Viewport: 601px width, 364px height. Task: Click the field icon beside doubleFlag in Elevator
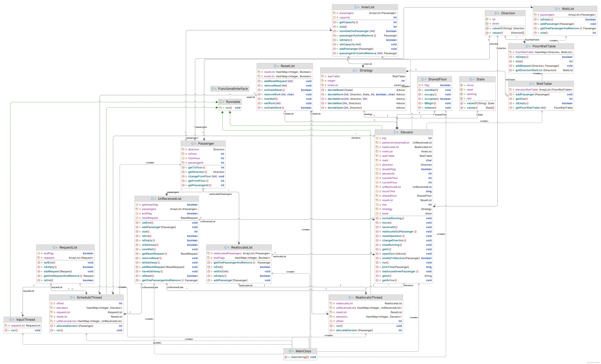click(x=377, y=169)
